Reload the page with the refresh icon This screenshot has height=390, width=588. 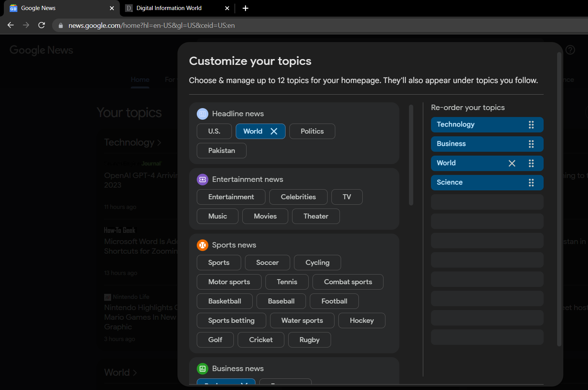pyautogui.click(x=42, y=25)
